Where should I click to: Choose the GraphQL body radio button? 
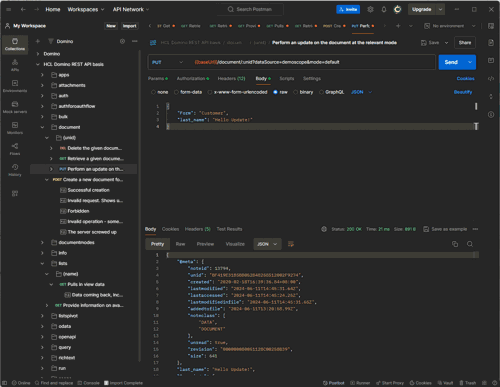(x=321, y=92)
